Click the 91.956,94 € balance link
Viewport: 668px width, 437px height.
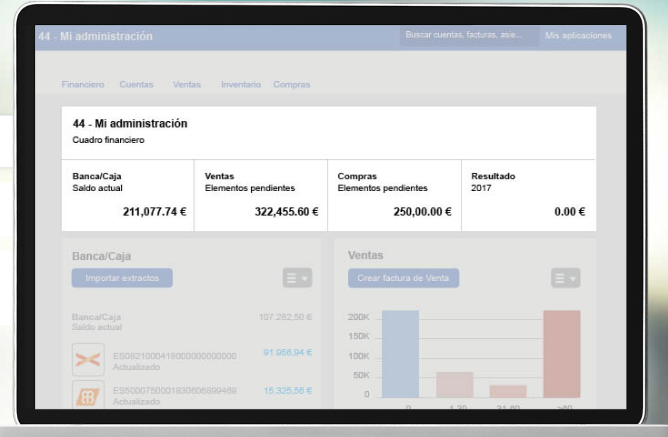coord(288,352)
